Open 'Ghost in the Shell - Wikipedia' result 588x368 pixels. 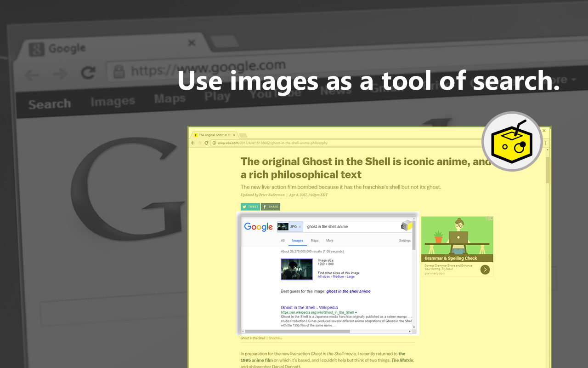tap(309, 307)
